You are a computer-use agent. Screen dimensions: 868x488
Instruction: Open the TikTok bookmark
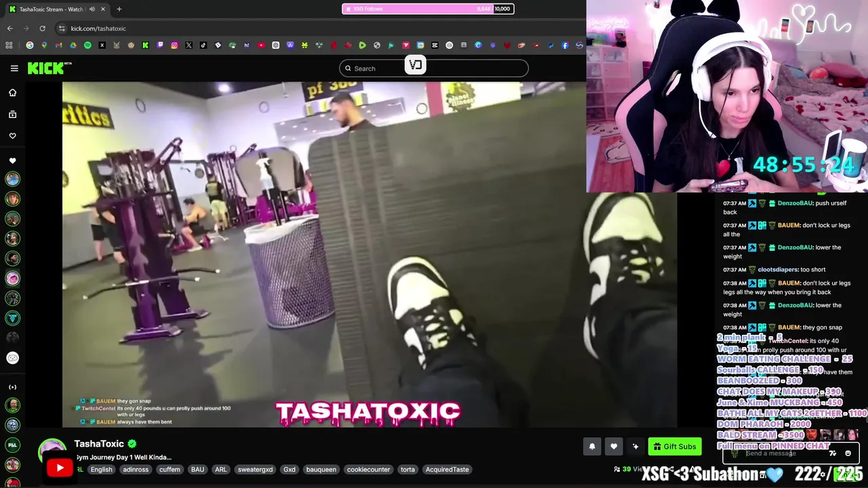coord(203,45)
